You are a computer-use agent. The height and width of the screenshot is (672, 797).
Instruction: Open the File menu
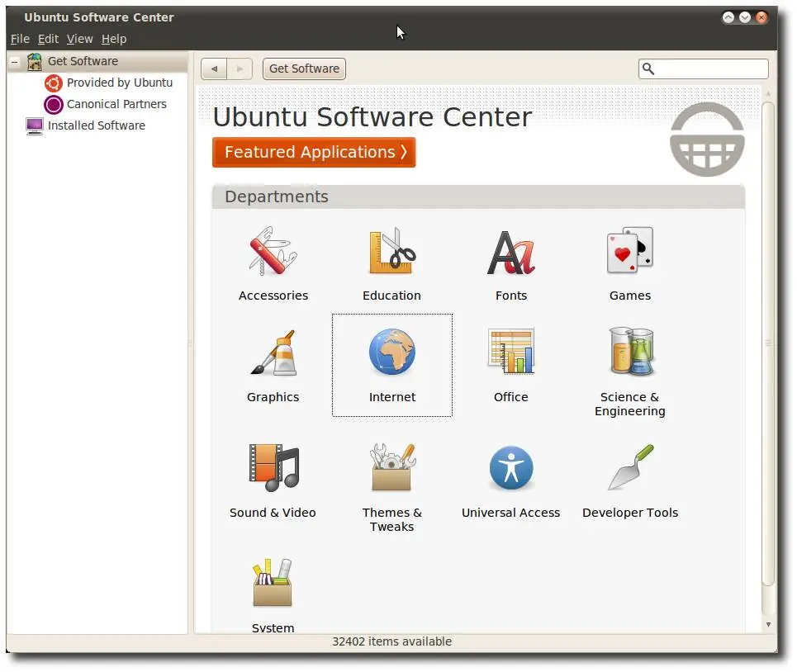tap(20, 39)
